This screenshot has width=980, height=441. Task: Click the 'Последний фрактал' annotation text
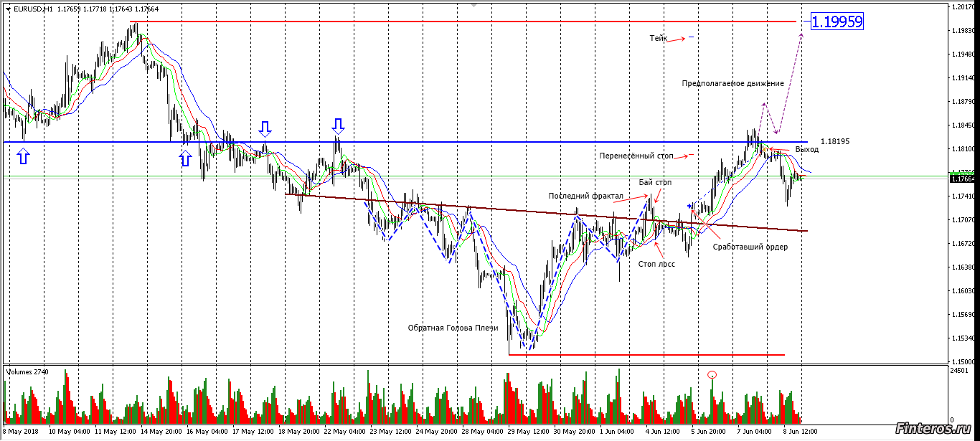585,196
